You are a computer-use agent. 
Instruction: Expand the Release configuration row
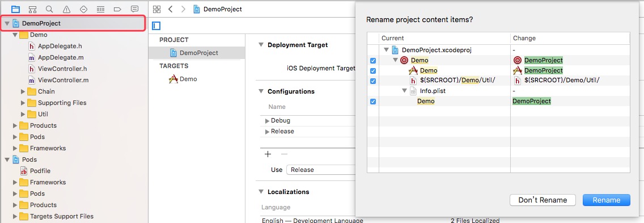pos(268,132)
